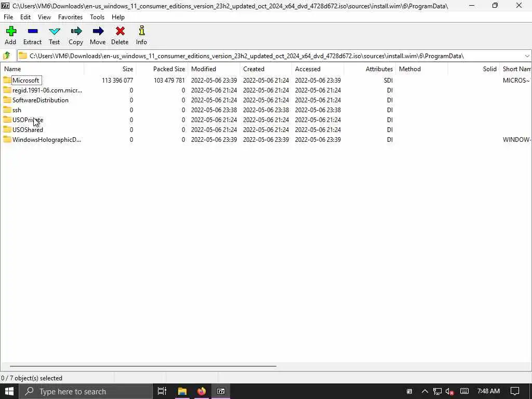Image resolution: width=532 pixels, height=399 pixels.
Task: Click the packed size 103 479 781
Action: [169, 81]
